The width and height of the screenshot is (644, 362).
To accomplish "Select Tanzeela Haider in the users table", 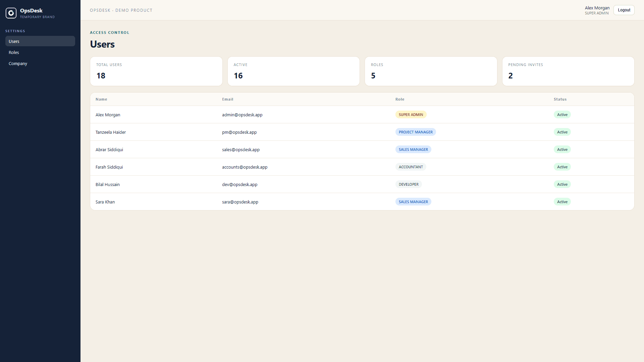I will [x=111, y=132].
